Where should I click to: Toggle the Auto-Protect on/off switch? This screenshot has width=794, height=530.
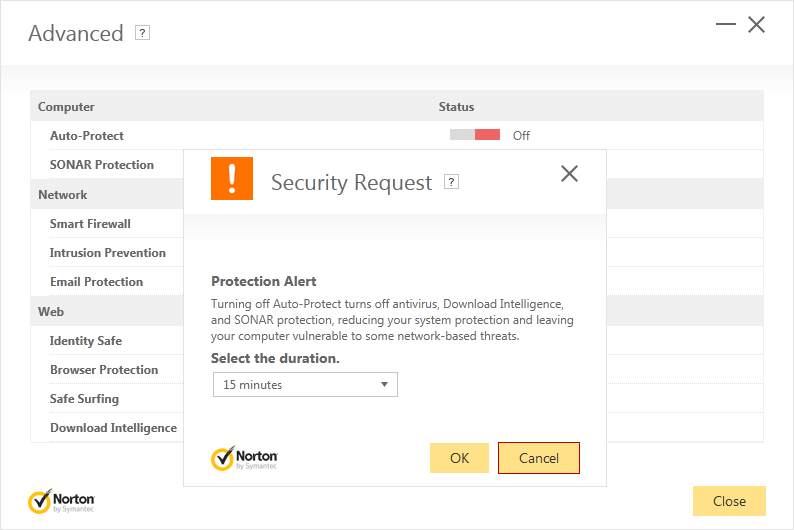click(475, 135)
